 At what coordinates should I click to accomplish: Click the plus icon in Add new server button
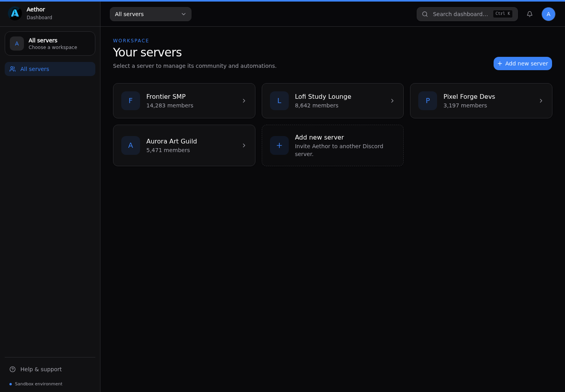click(x=500, y=64)
